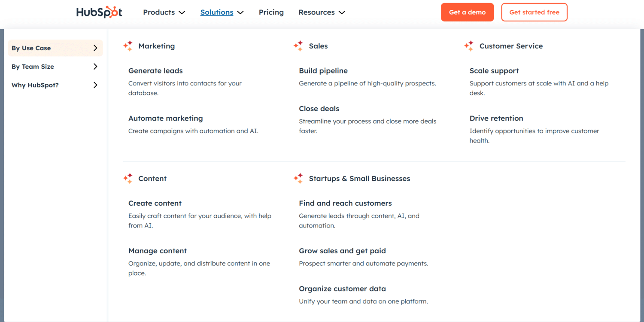The height and width of the screenshot is (322, 644).
Task: Click 'Create campaigns with automation and AI.' text
Action: pos(193,131)
